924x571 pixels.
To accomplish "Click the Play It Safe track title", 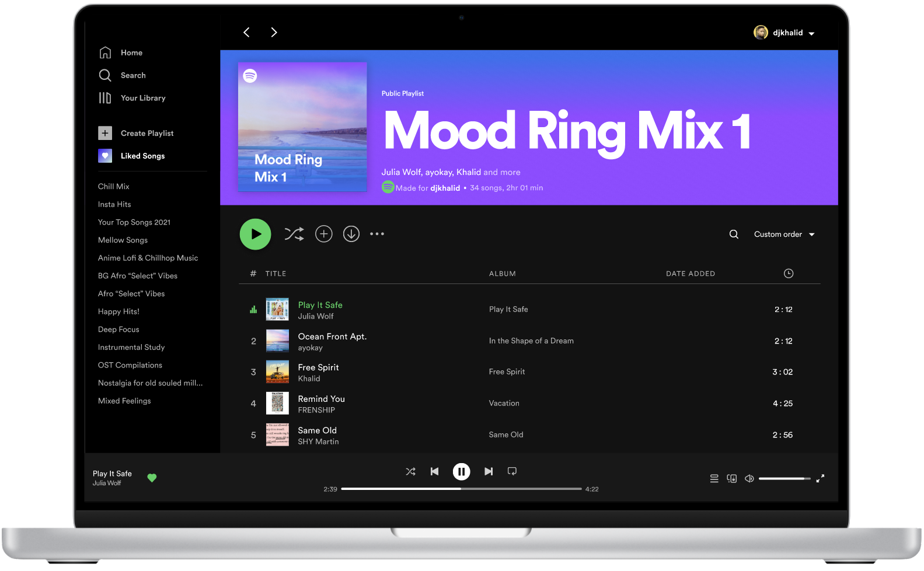I will (x=320, y=305).
